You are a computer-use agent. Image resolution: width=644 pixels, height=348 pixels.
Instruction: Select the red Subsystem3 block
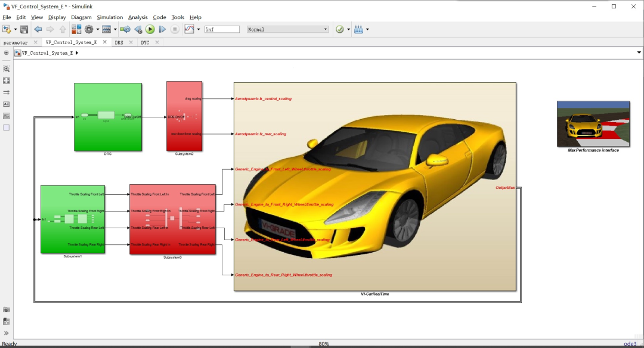point(172,219)
